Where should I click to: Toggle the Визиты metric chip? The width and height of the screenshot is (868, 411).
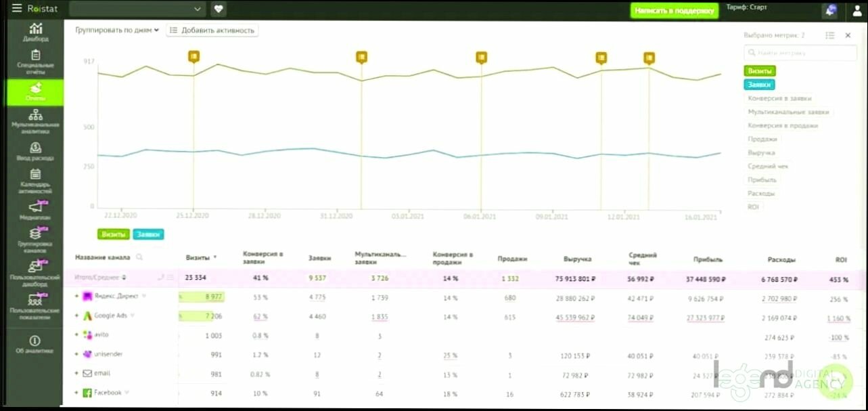click(759, 70)
